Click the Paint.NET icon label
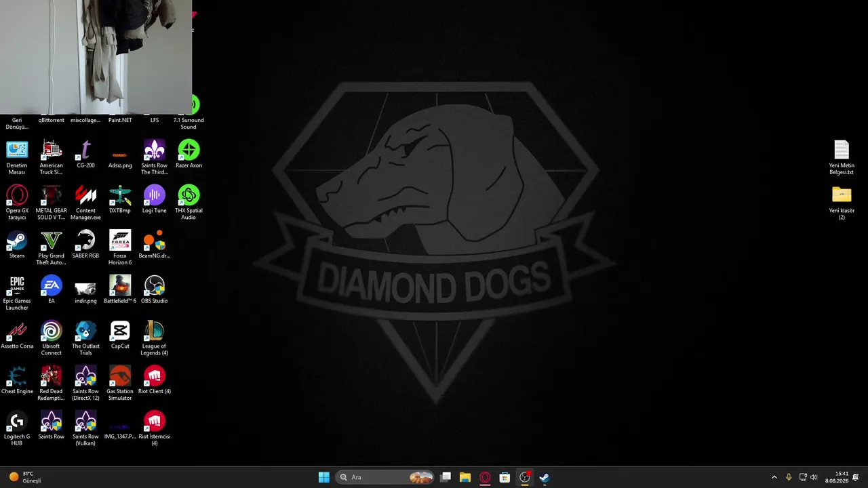This screenshot has width=868, height=488. click(x=120, y=120)
